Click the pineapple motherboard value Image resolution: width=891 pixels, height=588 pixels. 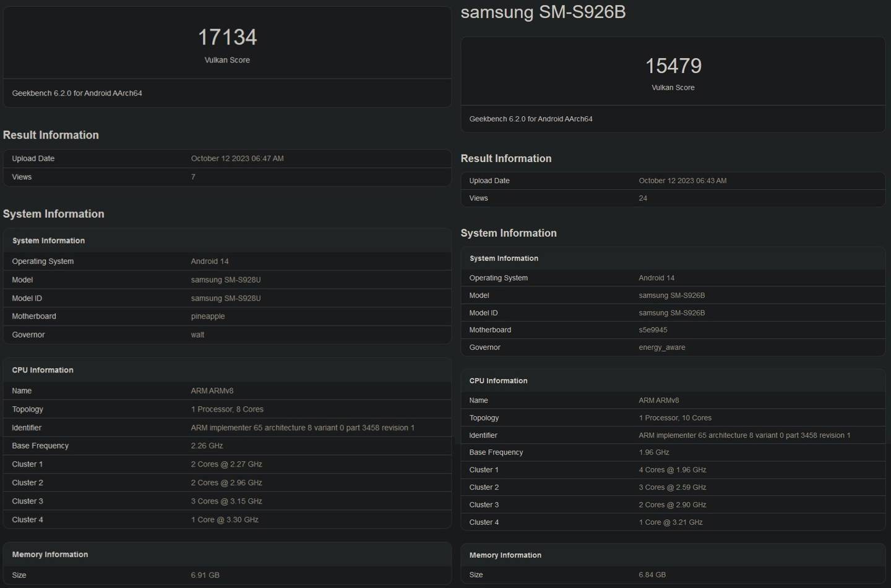pyautogui.click(x=208, y=317)
